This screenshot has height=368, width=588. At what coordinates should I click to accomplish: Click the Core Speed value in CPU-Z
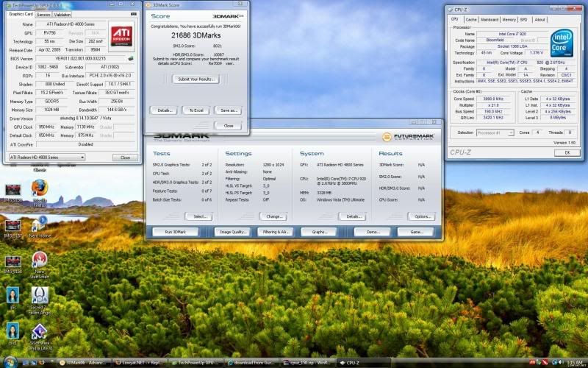point(493,99)
